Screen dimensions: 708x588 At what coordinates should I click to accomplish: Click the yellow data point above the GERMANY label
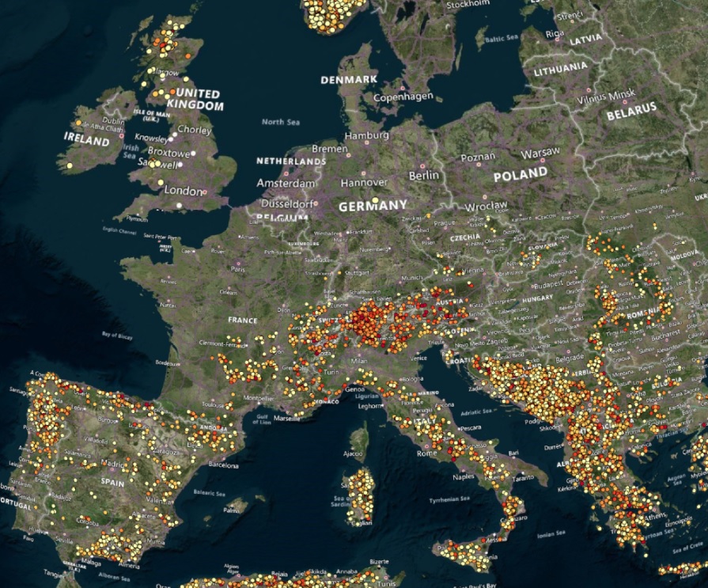tap(375, 201)
